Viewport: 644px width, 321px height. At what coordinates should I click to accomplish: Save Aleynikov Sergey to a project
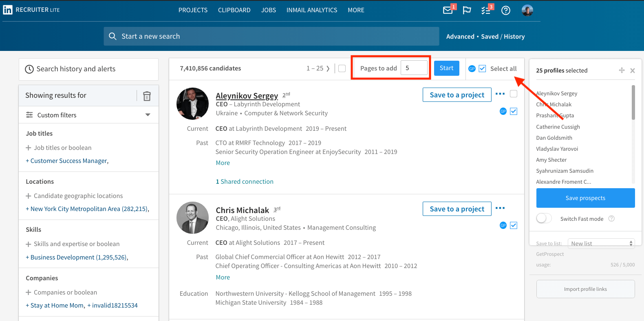coord(457,95)
